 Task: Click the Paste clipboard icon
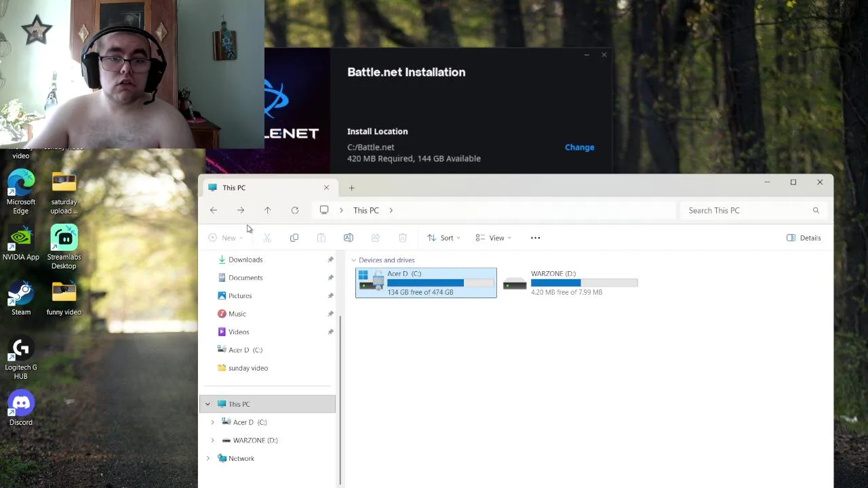(321, 238)
